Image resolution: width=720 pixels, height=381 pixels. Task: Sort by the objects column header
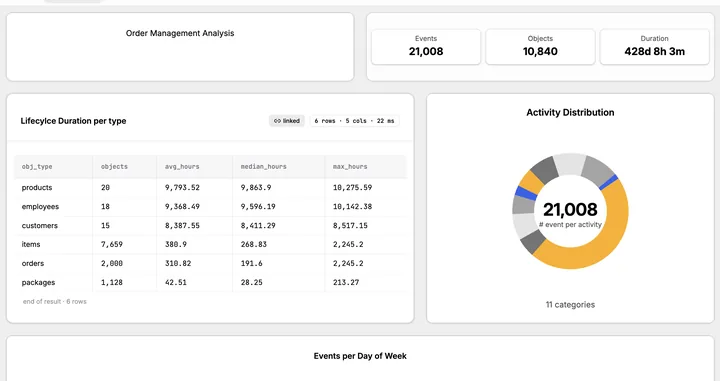(114, 167)
